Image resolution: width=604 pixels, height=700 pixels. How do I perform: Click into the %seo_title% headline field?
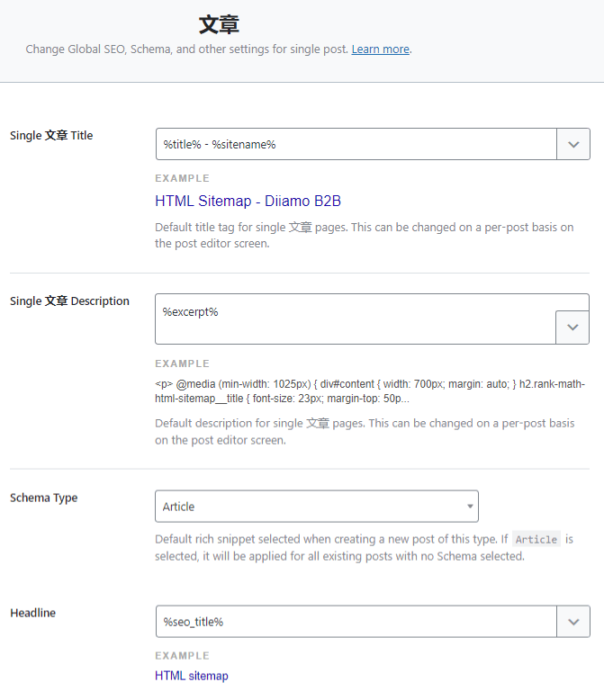[356, 621]
